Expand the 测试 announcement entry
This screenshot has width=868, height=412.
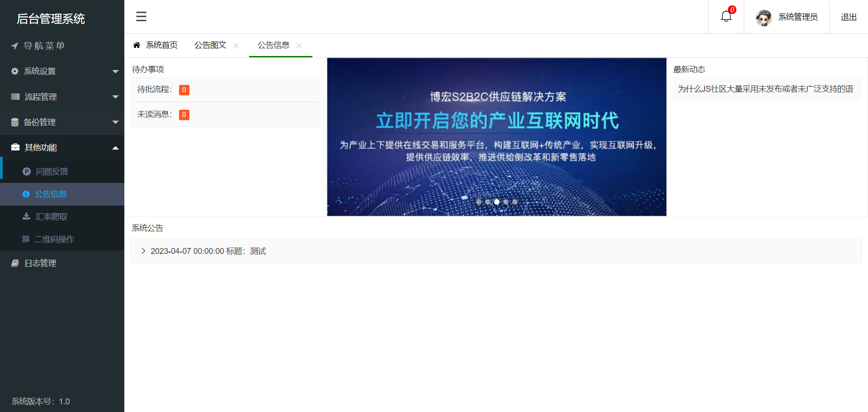144,251
